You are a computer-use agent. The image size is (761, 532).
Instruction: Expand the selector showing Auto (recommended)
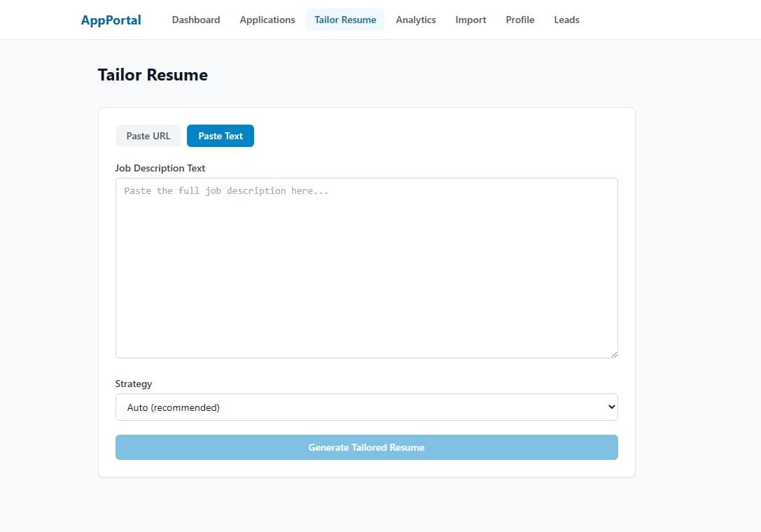click(x=366, y=407)
